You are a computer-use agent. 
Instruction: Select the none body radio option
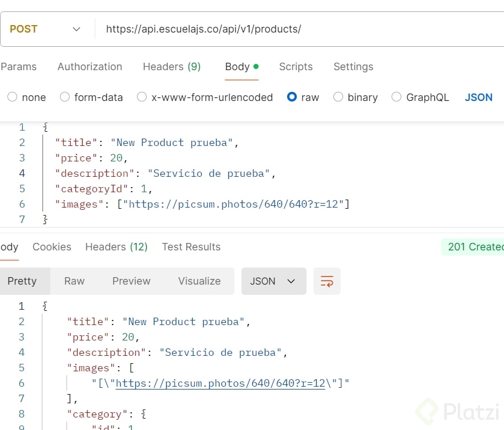pos(13,98)
